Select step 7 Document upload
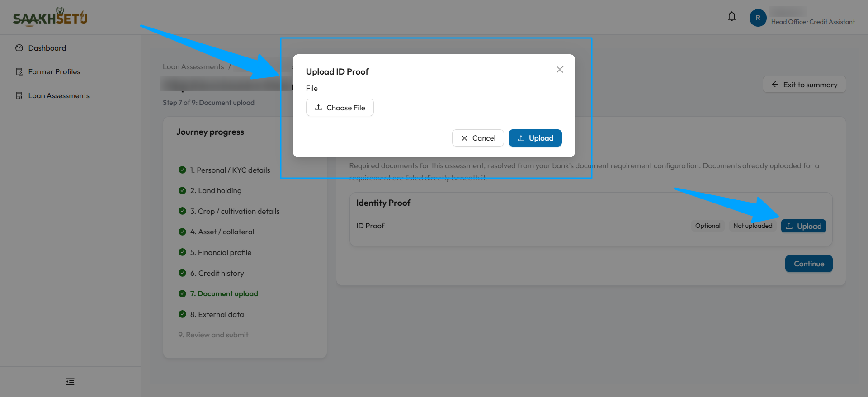 [x=224, y=293]
